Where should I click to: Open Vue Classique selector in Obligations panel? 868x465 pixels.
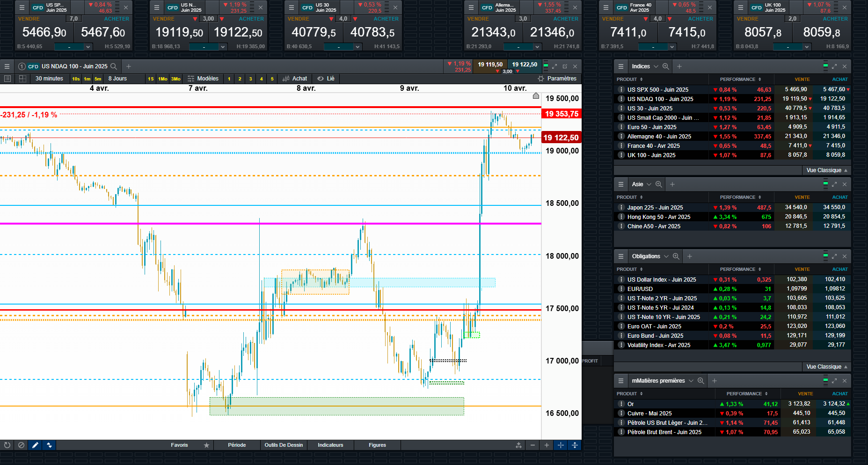(827, 367)
